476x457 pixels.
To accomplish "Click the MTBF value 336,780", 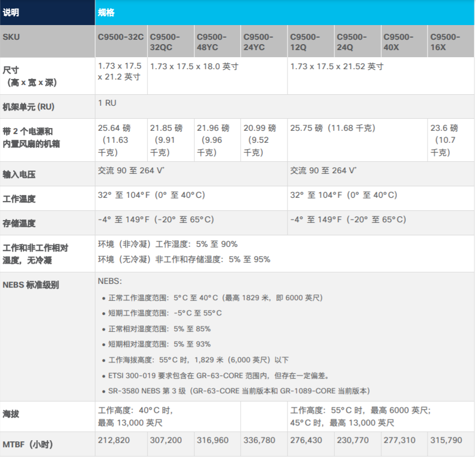I will (x=259, y=440).
